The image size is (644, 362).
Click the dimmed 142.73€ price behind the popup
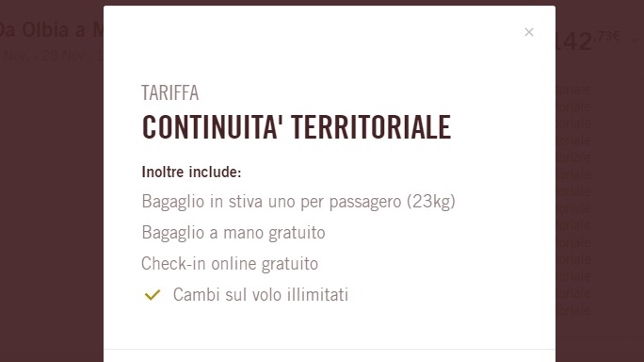point(588,41)
